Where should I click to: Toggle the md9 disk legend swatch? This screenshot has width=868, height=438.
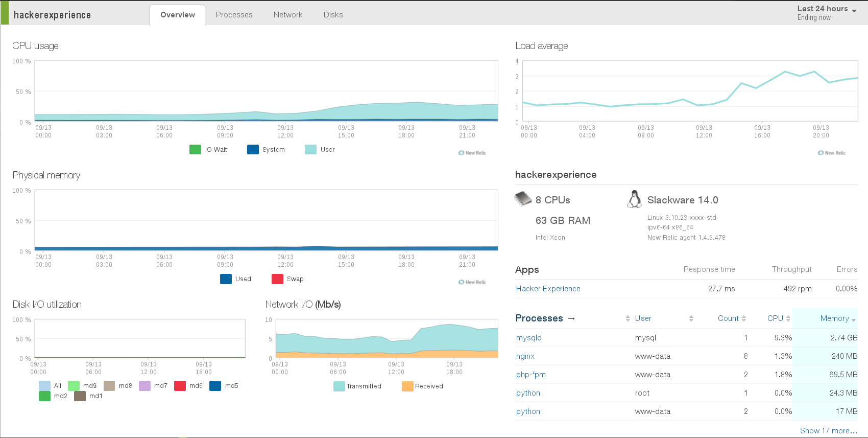point(74,385)
